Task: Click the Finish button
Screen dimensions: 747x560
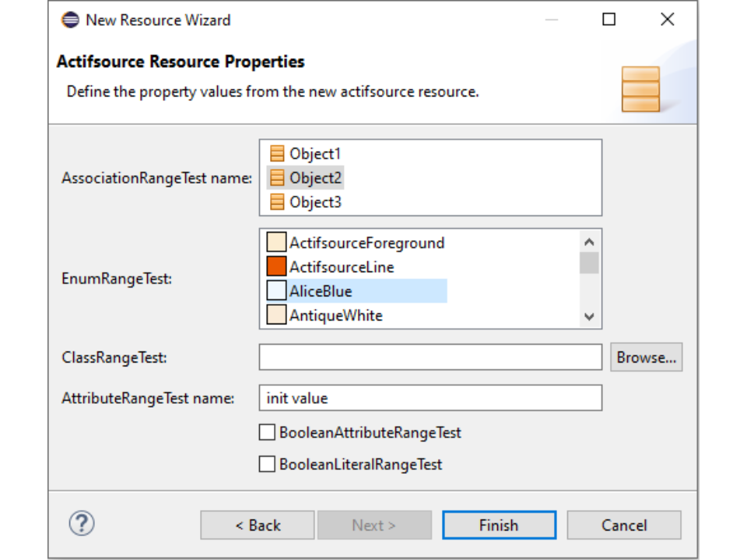Action: point(499,525)
